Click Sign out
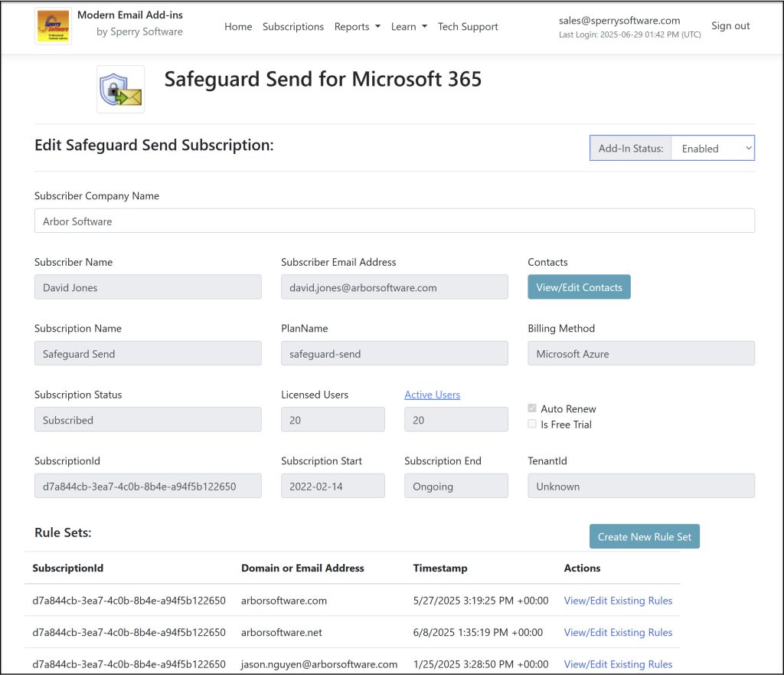 [730, 25]
